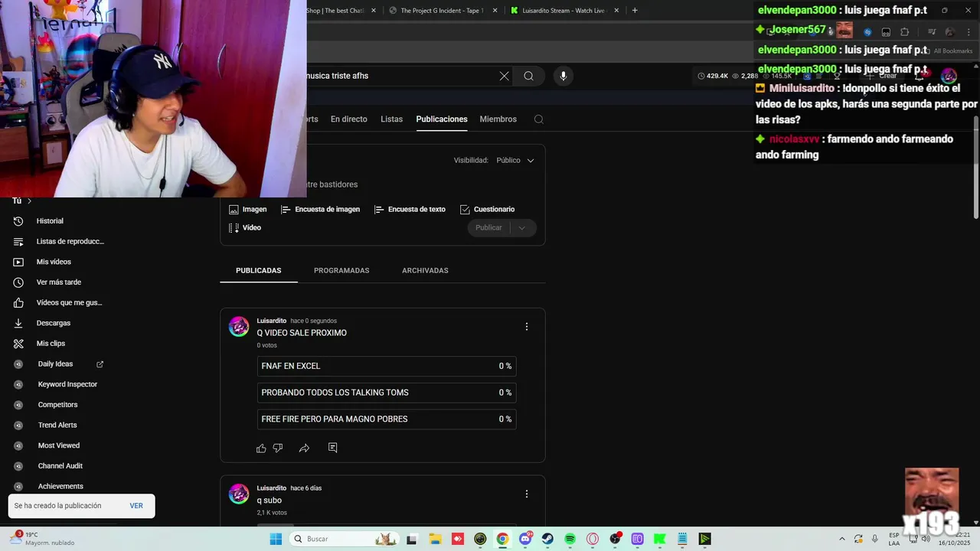
Task: Click the account avatar in YouTube header
Action: (949, 76)
